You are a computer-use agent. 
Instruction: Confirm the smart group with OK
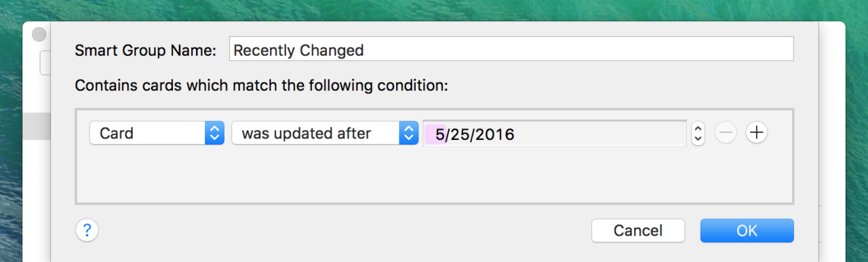(747, 230)
